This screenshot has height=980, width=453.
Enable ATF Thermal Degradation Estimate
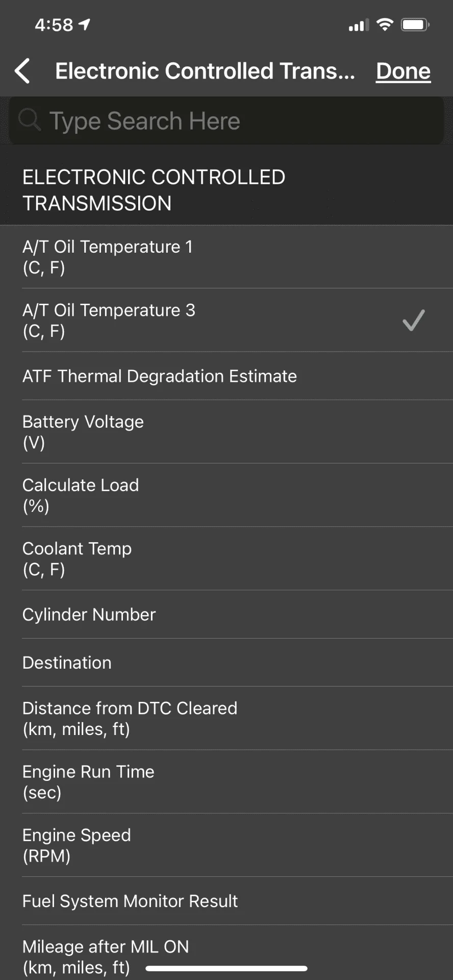(226, 376)
